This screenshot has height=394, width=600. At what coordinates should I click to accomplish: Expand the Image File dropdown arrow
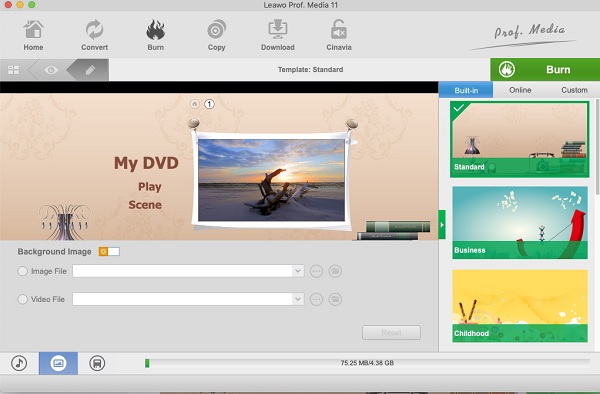point(298,271)
